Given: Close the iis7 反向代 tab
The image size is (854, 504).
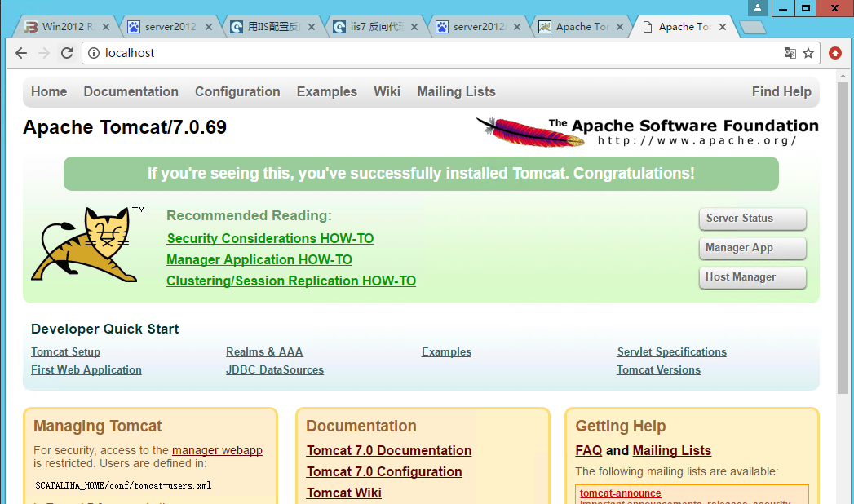Looking at the screenshot, I should click(414, 27).
